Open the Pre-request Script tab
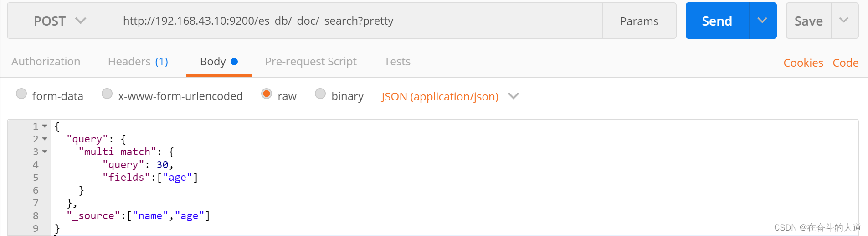 tap(310, 62)
